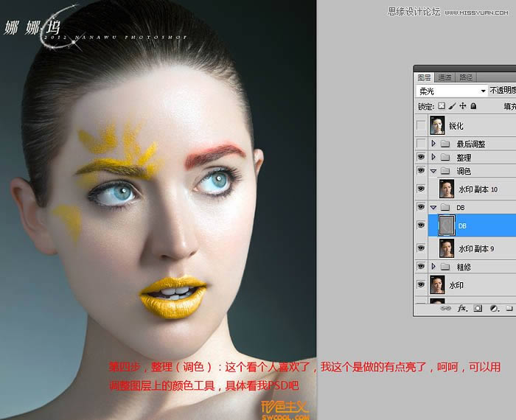Click the lock all padlock icon
The width and height of the screenshot is (516, 420).
473,106
